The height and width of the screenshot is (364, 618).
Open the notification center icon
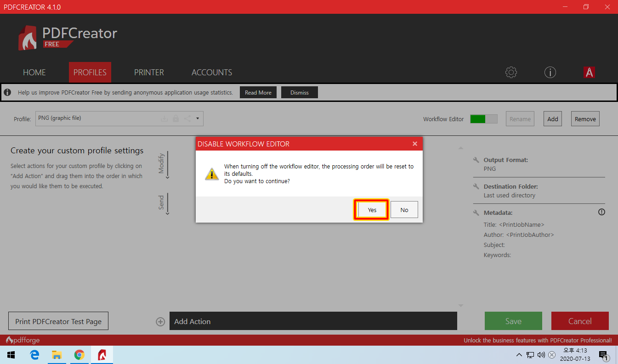604,355
